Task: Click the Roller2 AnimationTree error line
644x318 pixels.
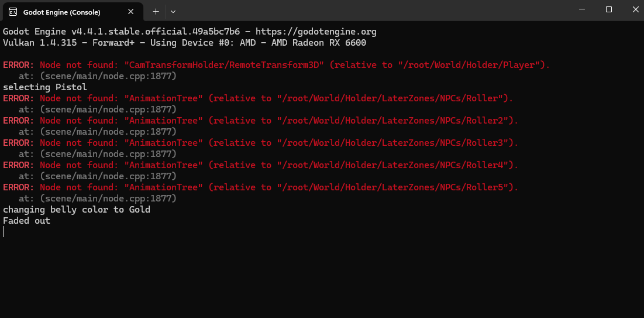Action: tap(261, 121)
